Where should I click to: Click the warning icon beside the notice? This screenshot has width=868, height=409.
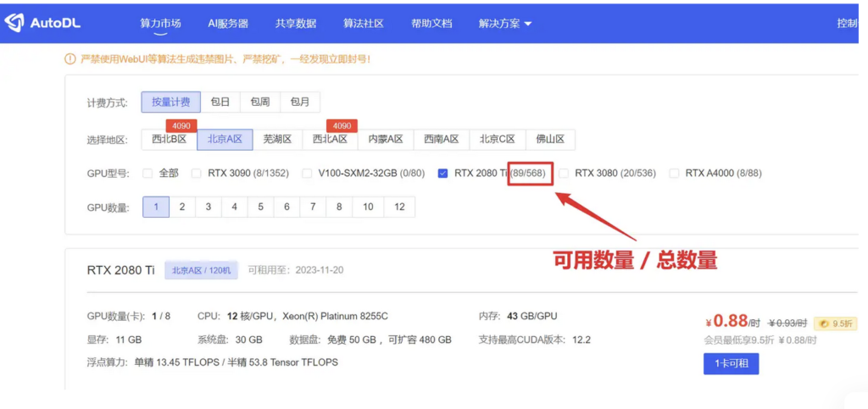pyautogui.click(x=70, y=58)
